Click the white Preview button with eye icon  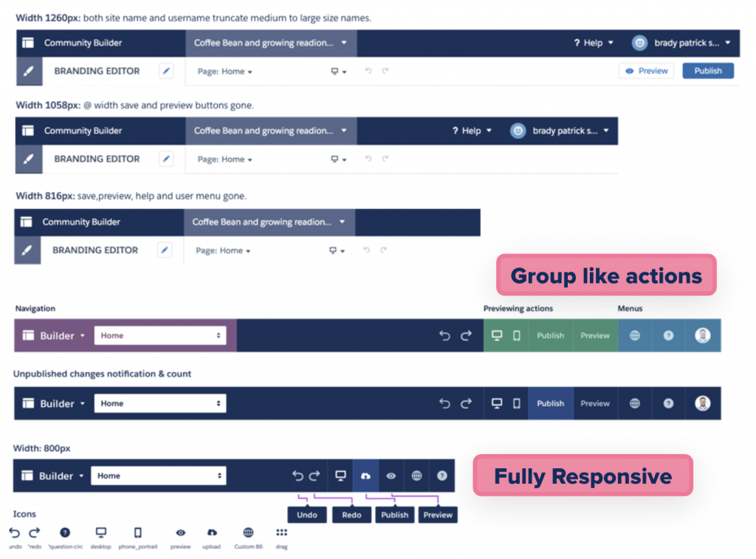(x=646, y=71)
